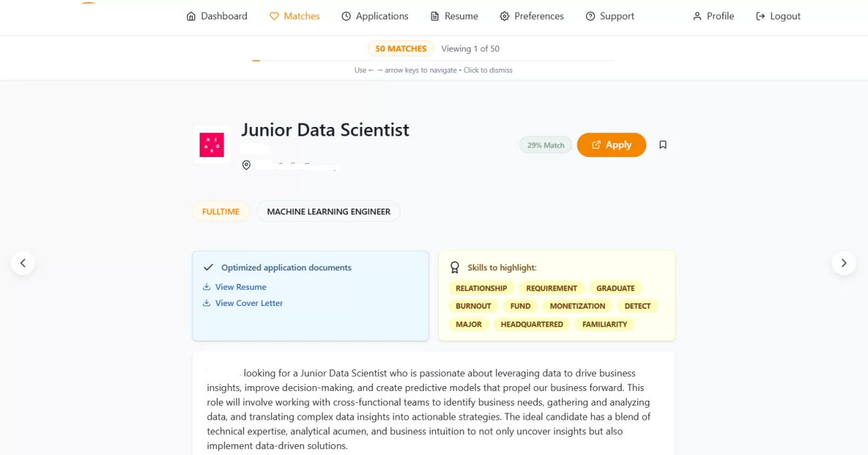
Task: Select the MONETIZATION skill tag
Action: click(x=578, y=306)
